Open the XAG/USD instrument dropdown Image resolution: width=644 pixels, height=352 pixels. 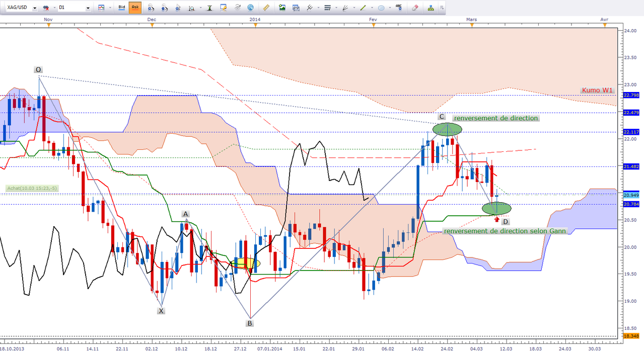click(x=35, y=8)
